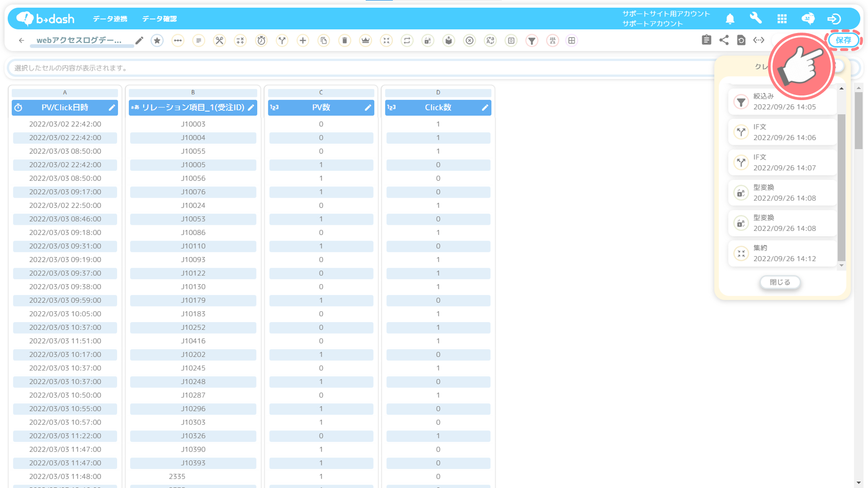Click the plus add toolbar icon
This screenshot has height=488, width=868.
(x=303, y=40)
